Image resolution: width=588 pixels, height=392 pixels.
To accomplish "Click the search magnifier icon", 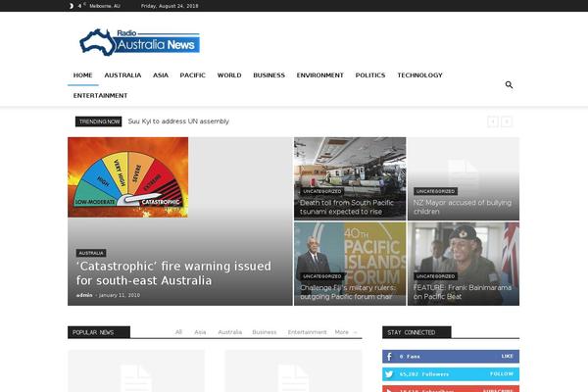I will click(x=509, y=85).
